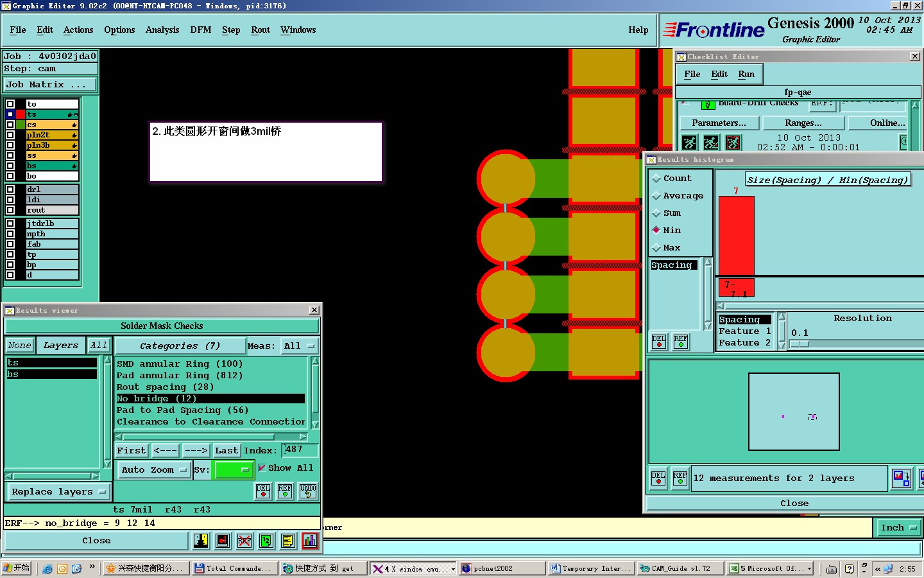Select the Count radio option
This screenshot has height=578, width=924.
[656, 179]
